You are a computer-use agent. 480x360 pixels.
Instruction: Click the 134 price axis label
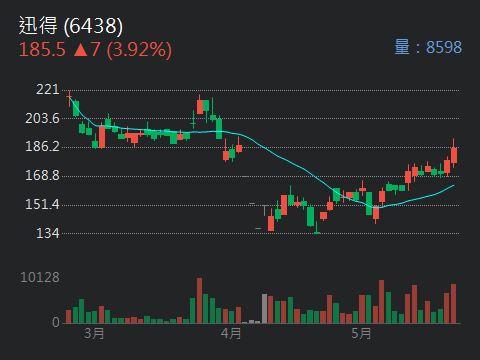click(48, 233)
